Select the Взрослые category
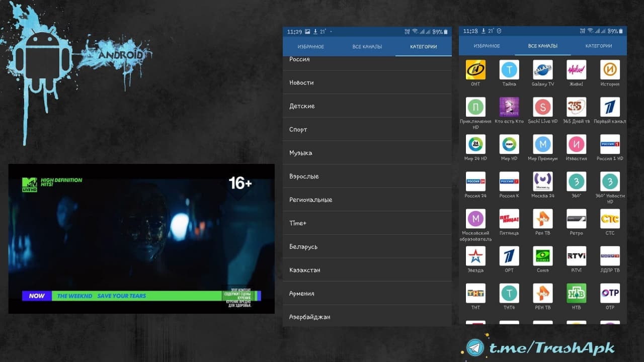 tap(367, 176)
